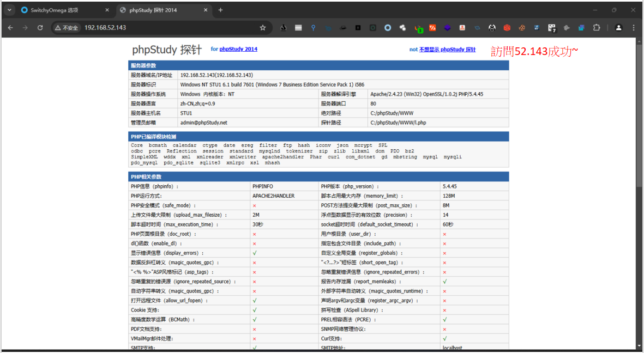Screen dimensions: 644x353
Task: Close the SwitchyOmega 选项 tab
Action: pos(107,10)
